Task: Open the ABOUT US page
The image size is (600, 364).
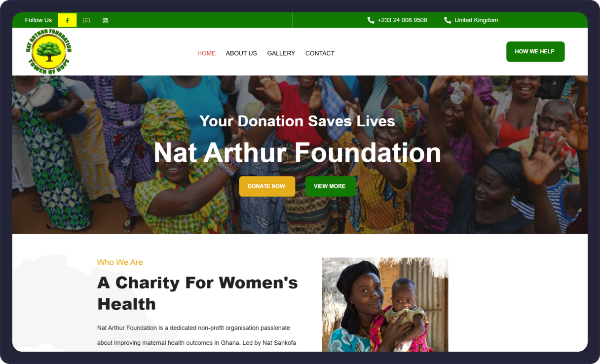Action: pos(241,53)
